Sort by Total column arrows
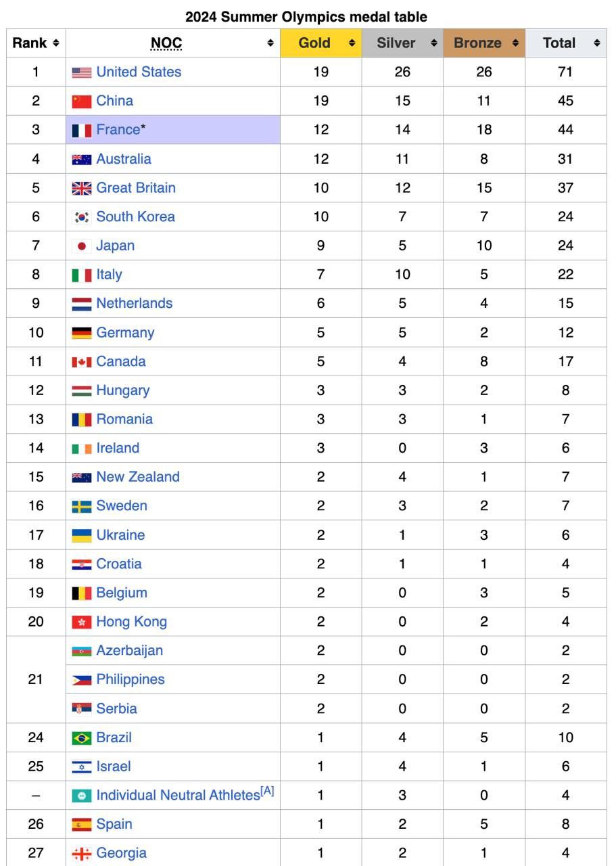 coord(597,43)
